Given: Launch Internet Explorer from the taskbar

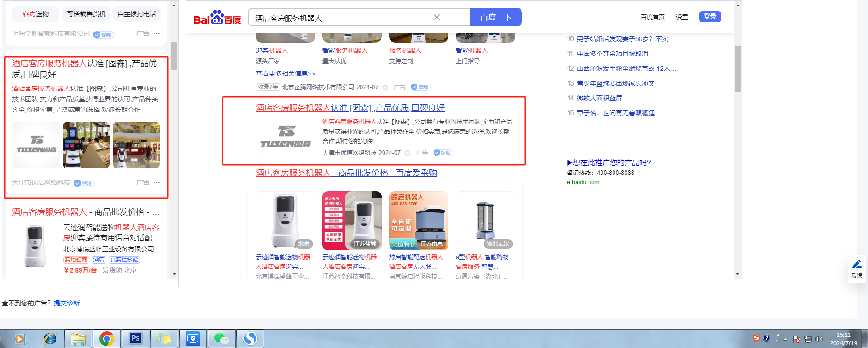Looking at the screenshot, I should [x=50, y=339].
